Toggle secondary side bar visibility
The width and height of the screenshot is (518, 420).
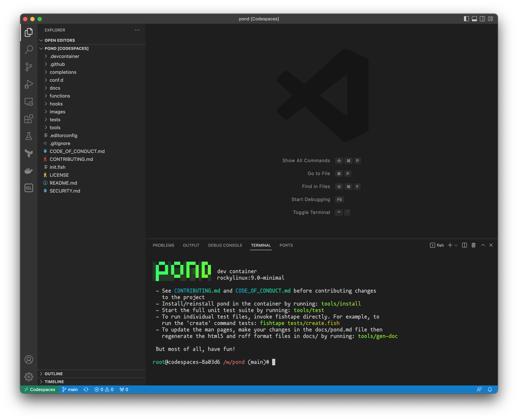[482, 19]
